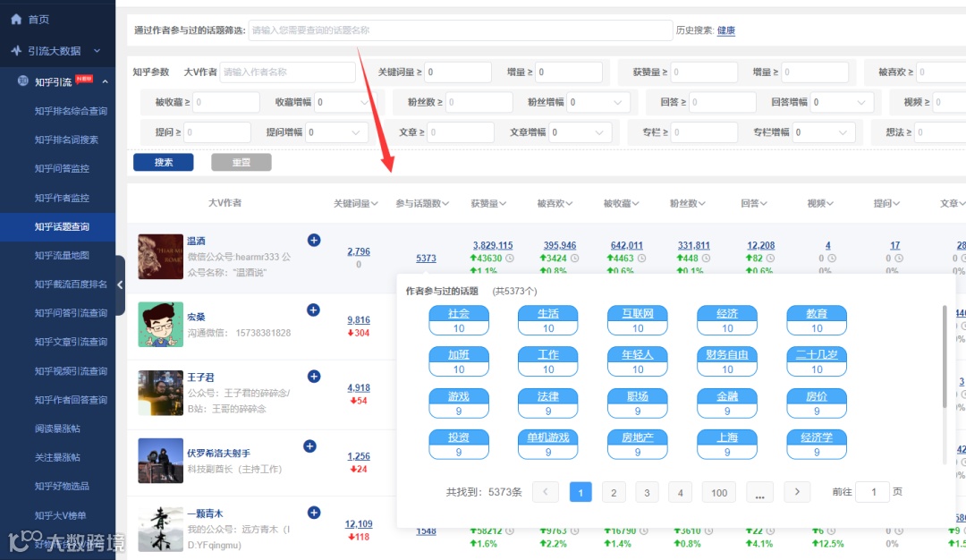966x560 pixels.
Task: Go to page 2 of topics
Action: [x=614, y=492]
